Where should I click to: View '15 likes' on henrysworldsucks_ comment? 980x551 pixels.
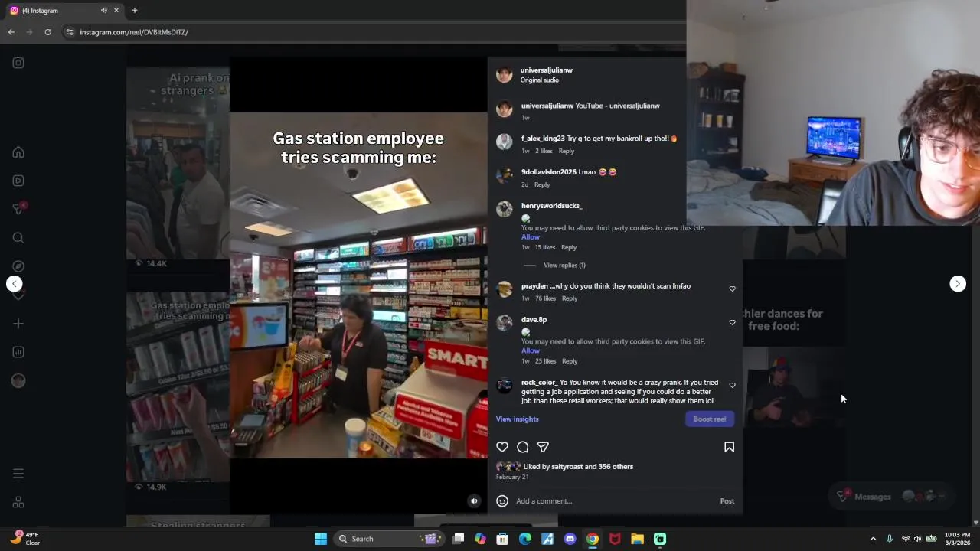tap(544, 248)
